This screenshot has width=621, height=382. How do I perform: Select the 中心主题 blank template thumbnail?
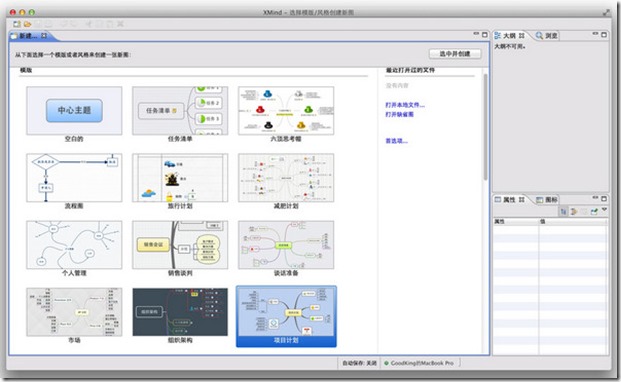(x=74, y=111)
